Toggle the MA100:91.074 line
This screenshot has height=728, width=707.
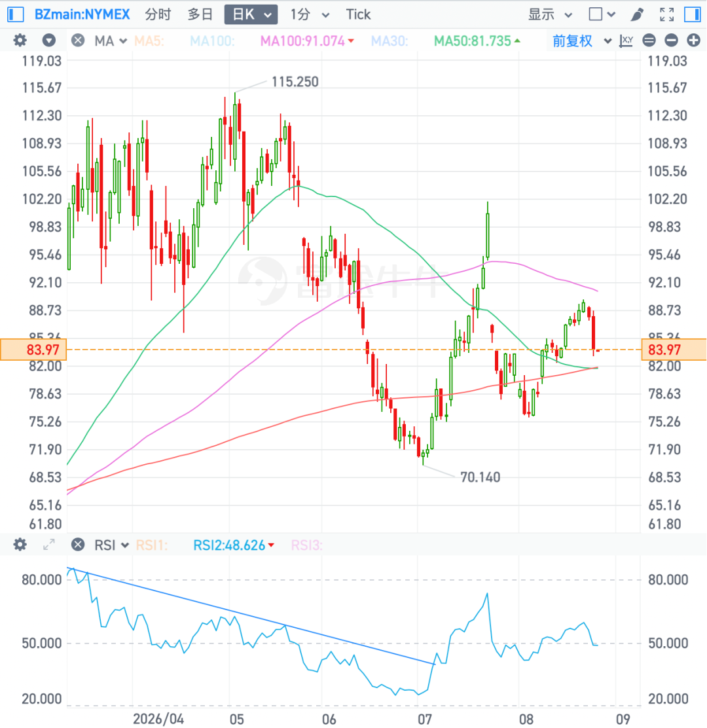tap(307, 41)
